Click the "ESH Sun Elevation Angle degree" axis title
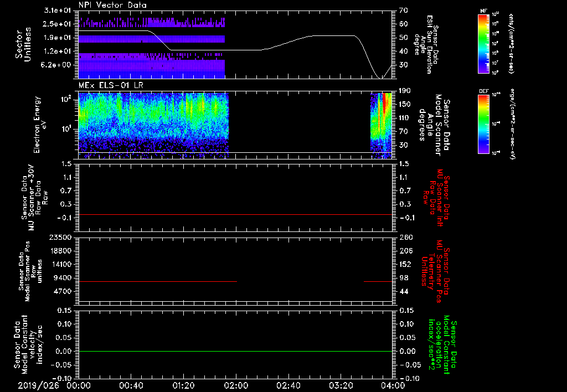This screenshot has width=567, height=392. pyautogui.click(x=426, y=44)
